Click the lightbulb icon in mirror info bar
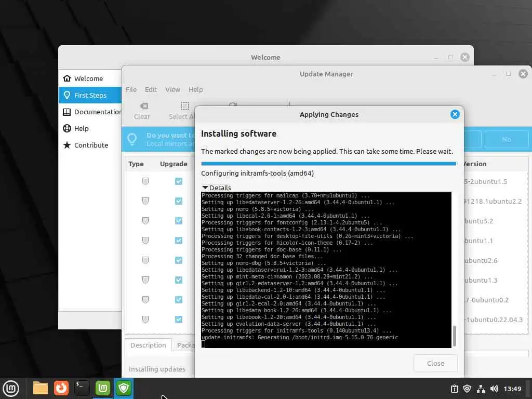 (x=132, y=139)
